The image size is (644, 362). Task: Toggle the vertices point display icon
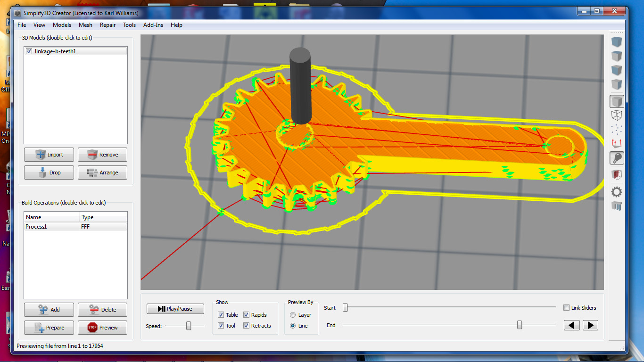616,129
